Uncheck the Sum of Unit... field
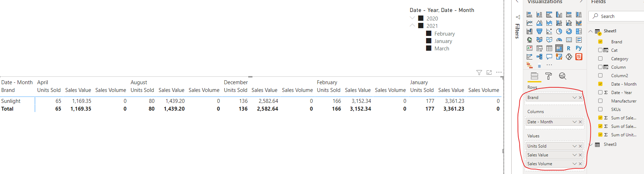644x174 pixels. click(600, 135)
